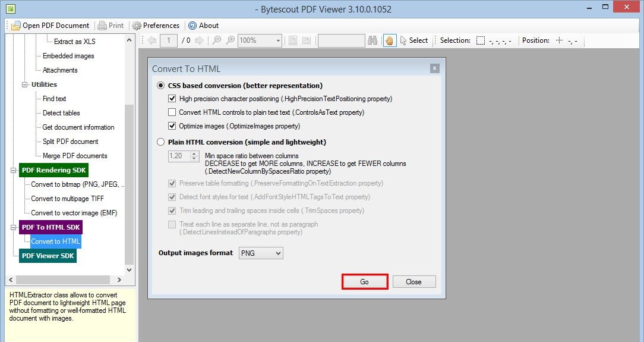Select Find text tree item
The image size is (644, 342).
[54, 99]
